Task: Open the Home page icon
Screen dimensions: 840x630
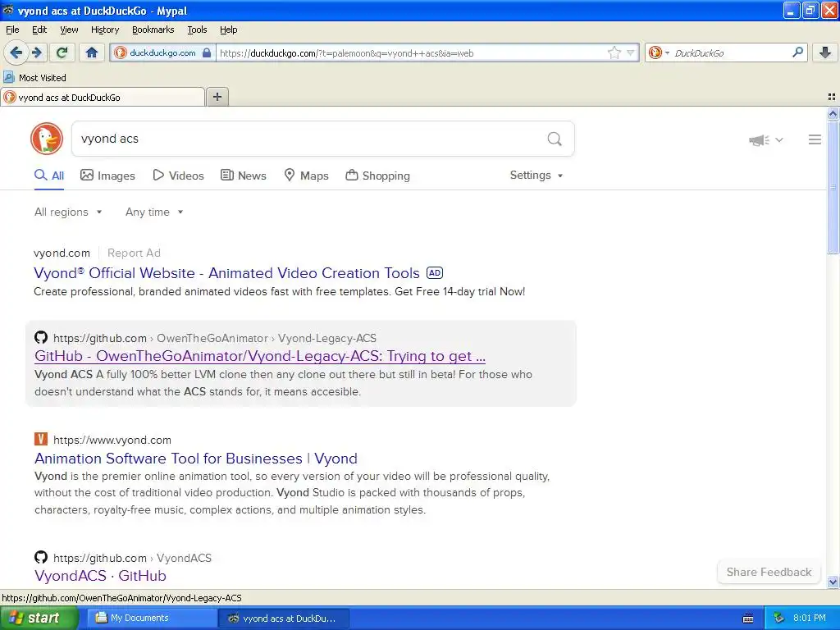Action: pyautogui.click(x=92, y=52)
